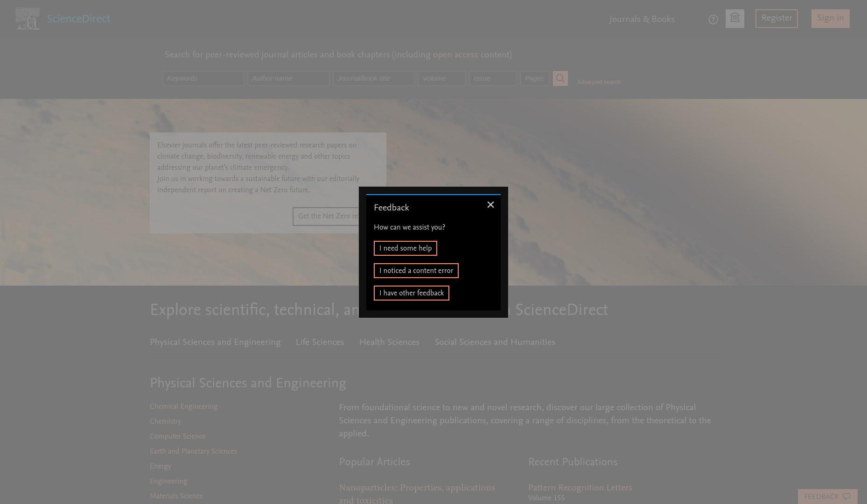Choose 'I have other feedback' option
867x504 pixels.
(x=412, y=293)
